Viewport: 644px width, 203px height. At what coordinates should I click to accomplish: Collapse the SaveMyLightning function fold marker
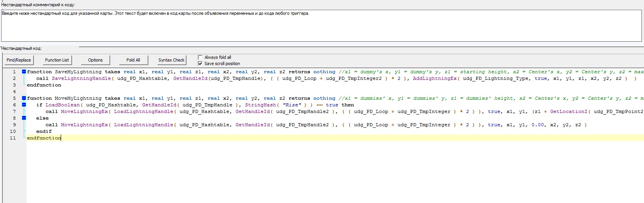(24, 72)
